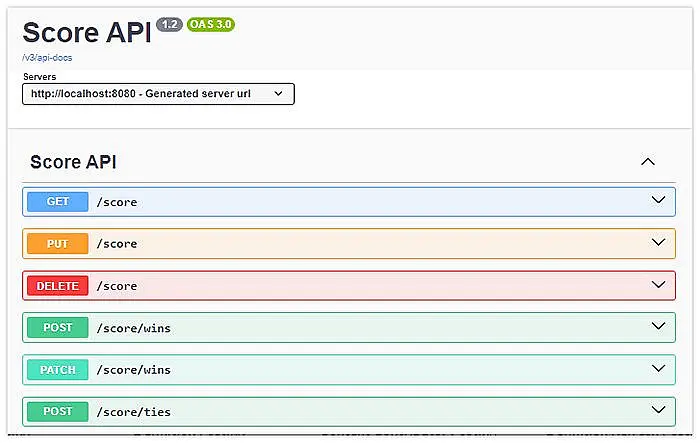Expand the DELETE /score operation chevron
The image size is (700, 443).
coord(658,284)
